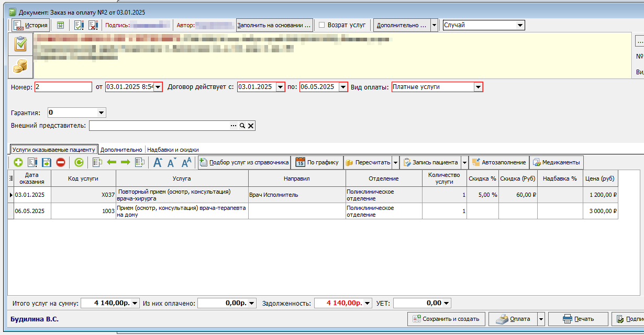Open ellipsis lookup in Внешний представитель field
This screenshot has width=644, height=335.
(234, 126)
